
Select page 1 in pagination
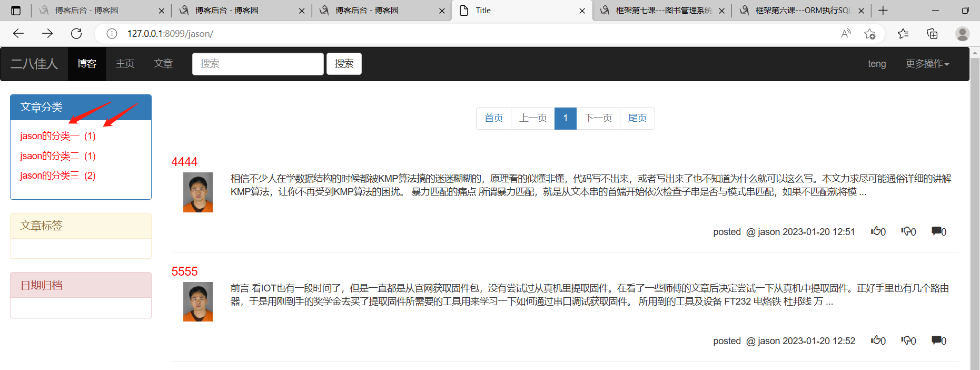pos(566,118)
